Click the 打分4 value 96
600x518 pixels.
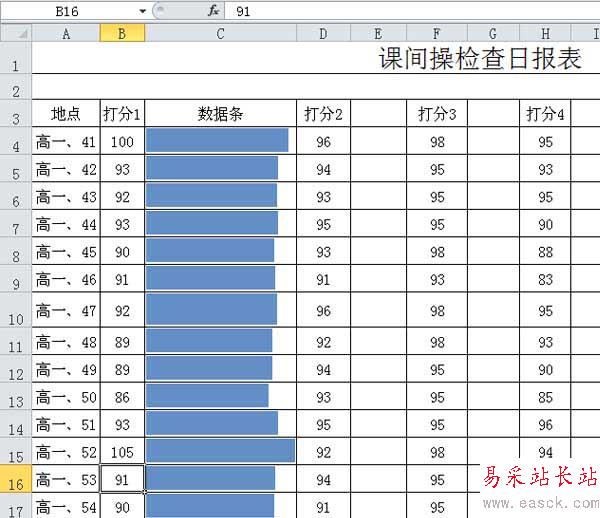coord(545,424)
